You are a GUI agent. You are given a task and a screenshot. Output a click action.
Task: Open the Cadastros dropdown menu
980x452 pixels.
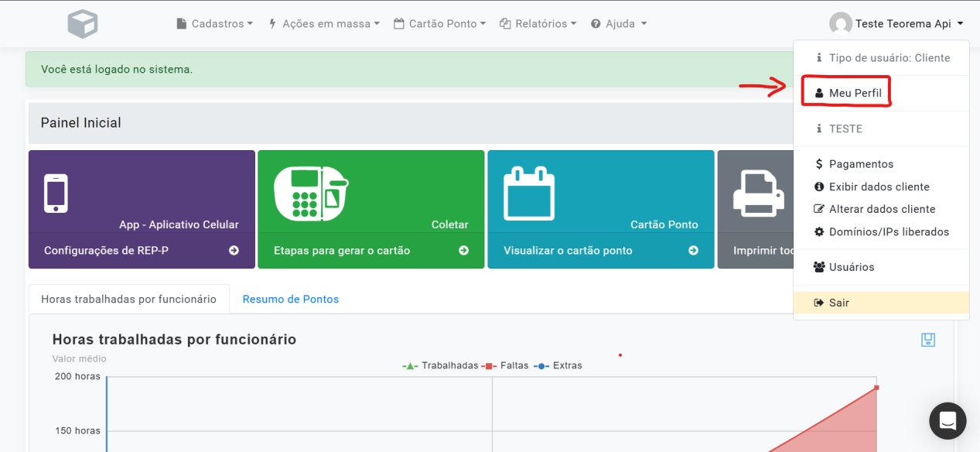(x=215, y=24)
